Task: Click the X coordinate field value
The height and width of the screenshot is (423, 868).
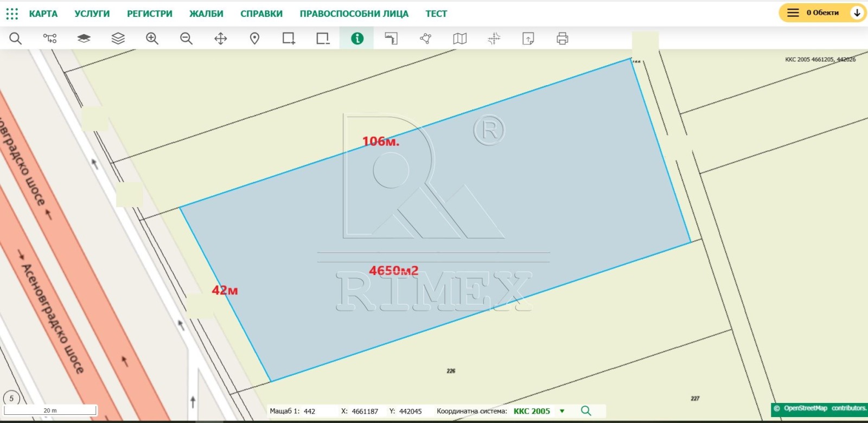Action: (365, 412)
